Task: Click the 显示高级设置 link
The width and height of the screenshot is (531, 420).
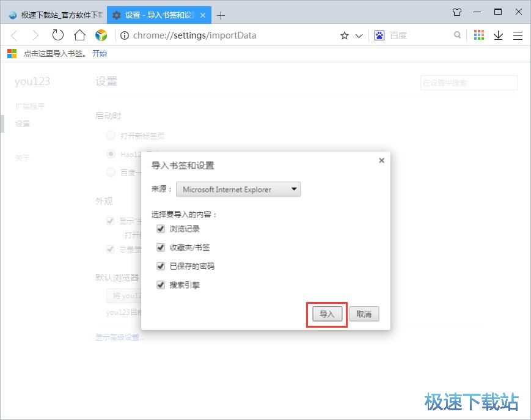Action: click(x=120, y=337)
